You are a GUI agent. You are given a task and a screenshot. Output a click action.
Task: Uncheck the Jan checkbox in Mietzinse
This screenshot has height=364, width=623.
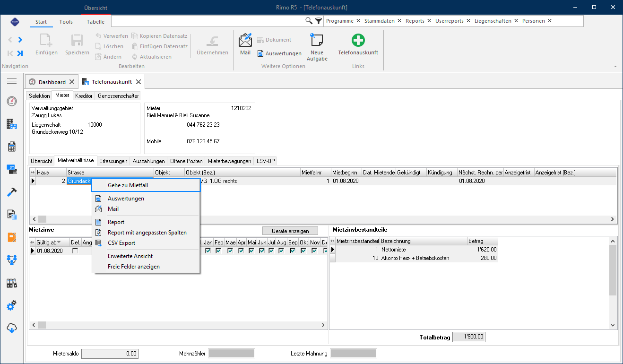pyautogui.click(x=208, y=251)
